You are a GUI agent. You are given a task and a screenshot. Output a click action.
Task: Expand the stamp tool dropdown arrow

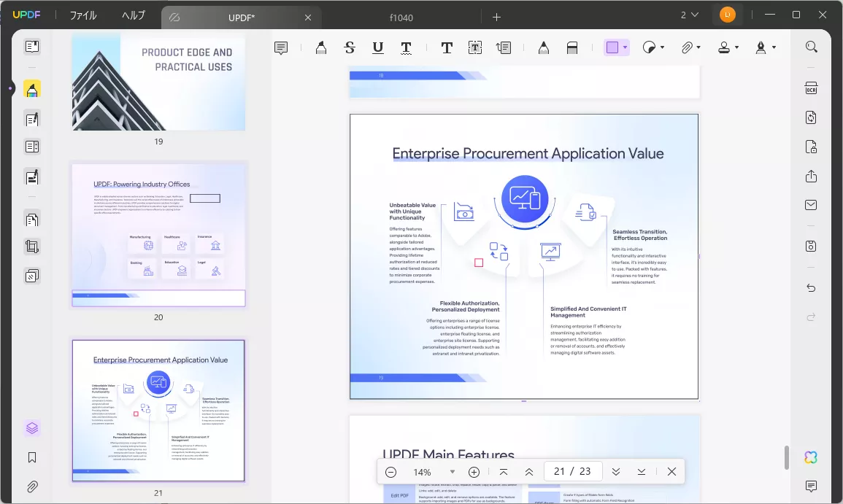click(736, 47)
